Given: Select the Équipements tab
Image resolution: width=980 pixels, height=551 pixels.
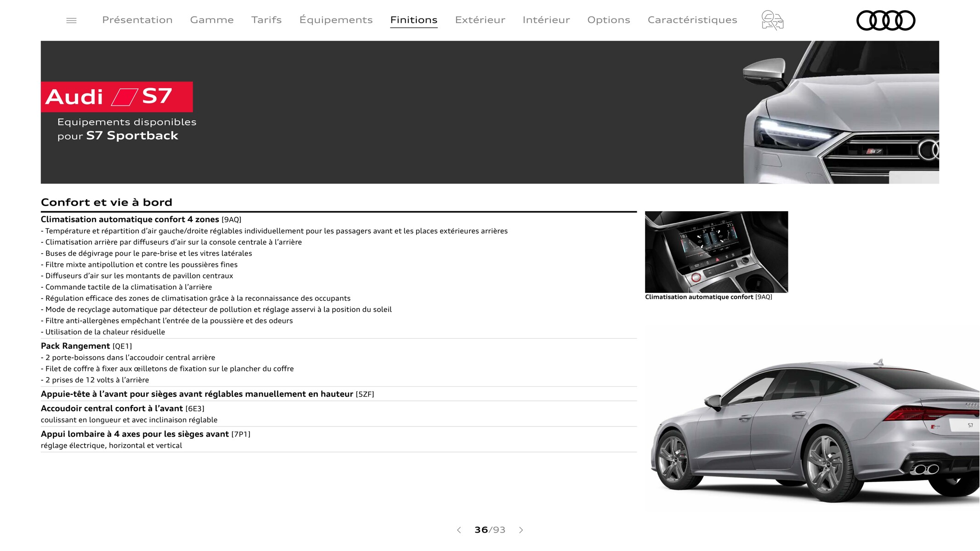Looking at the screenshot, I should tap(336, 20).
